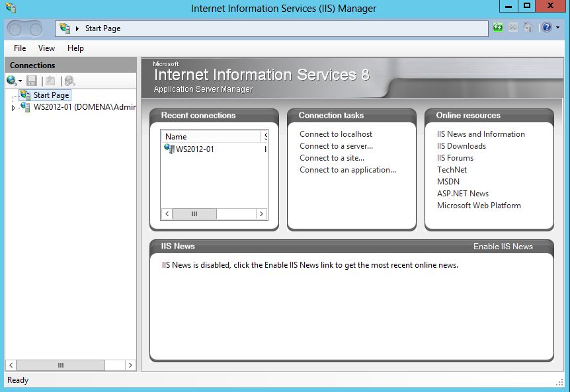The height and width of the screenshot is (392, 570).
Task: Click the Recent connections horizontal scrollbar thumb
Action: pos(194,214)
